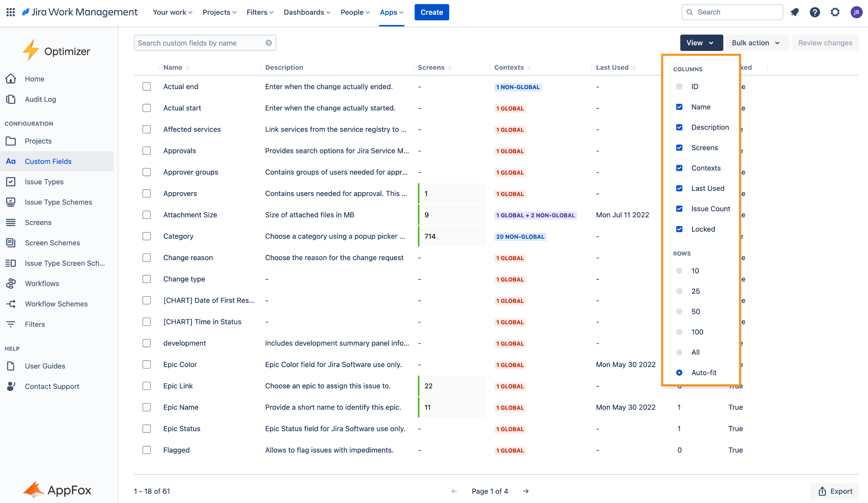Click the Workflows sidebar icon

11,283
